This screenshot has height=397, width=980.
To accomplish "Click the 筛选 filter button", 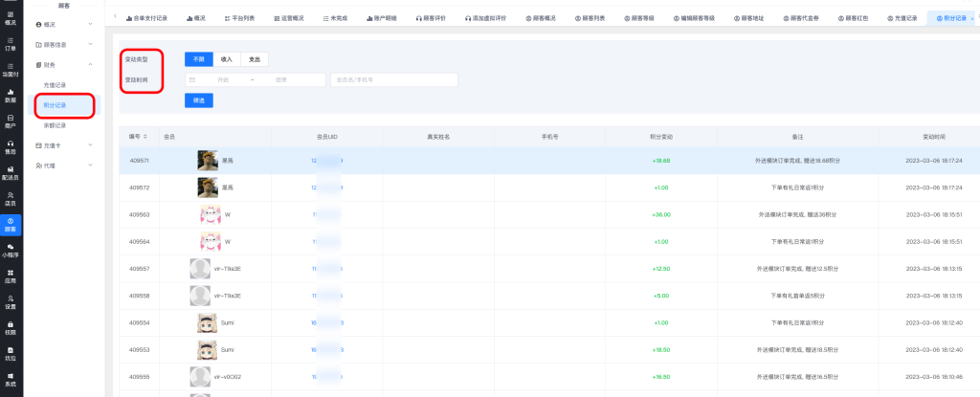I will (198, 100).
